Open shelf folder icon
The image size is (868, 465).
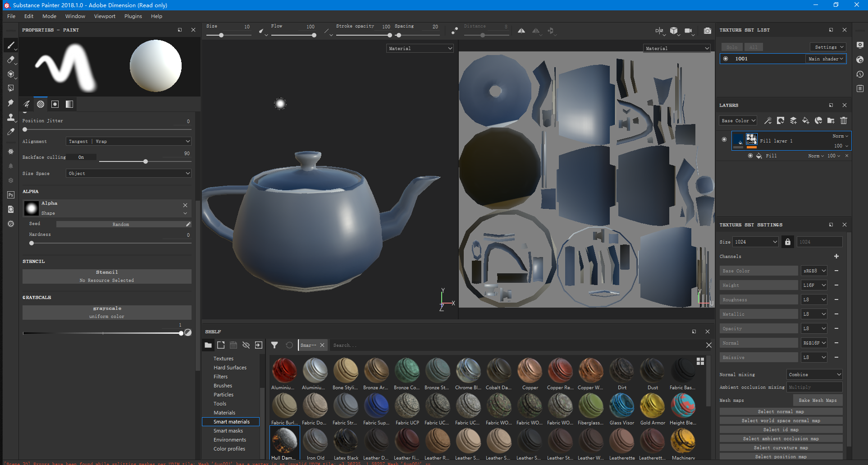(x=208, y=345)
